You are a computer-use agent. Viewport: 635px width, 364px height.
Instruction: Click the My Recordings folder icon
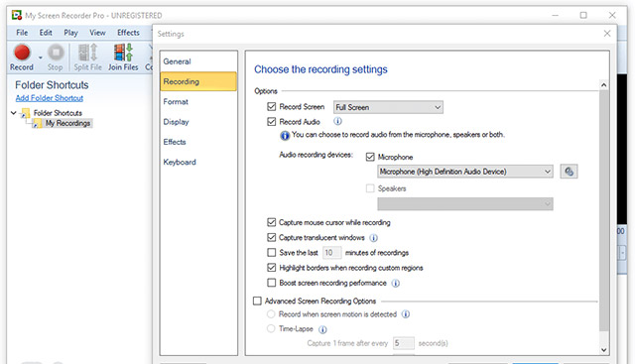pyautogui.click(x=38, y=123)
